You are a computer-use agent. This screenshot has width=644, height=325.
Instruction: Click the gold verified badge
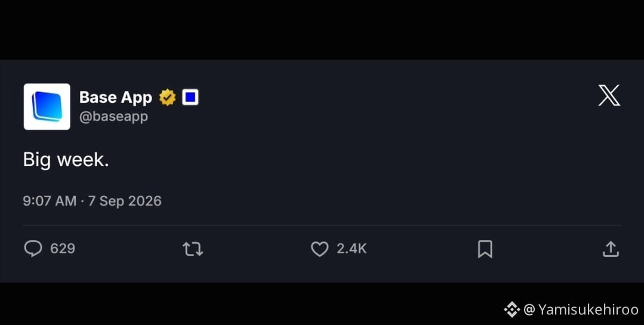pyautogui.click(x=167, y=97)
